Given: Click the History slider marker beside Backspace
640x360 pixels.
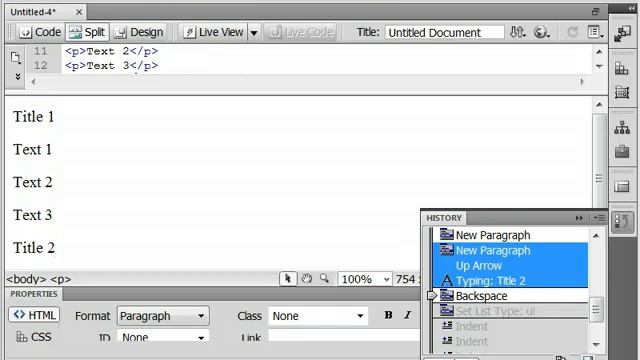Looking at the screenshot, I should pyautogui.click(x=431, y=296).
